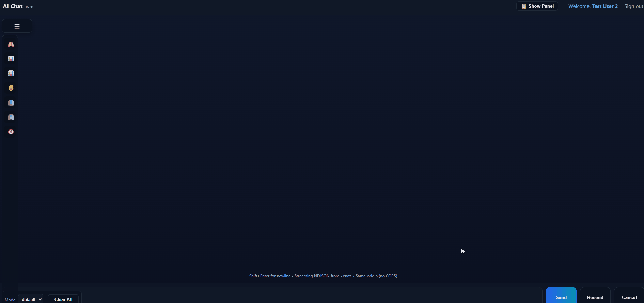Image resolution: width=644 pixels, height=303 pixels.
Task: Click the Clear All button
Action: [63, 299]
